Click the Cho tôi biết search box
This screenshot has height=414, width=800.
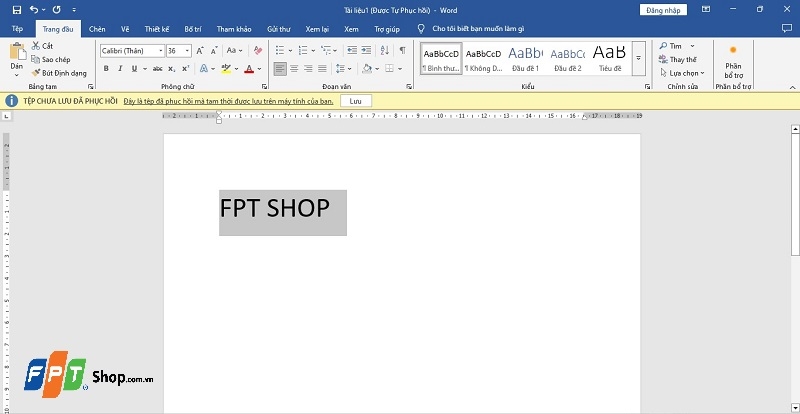(x=478, y=29)
